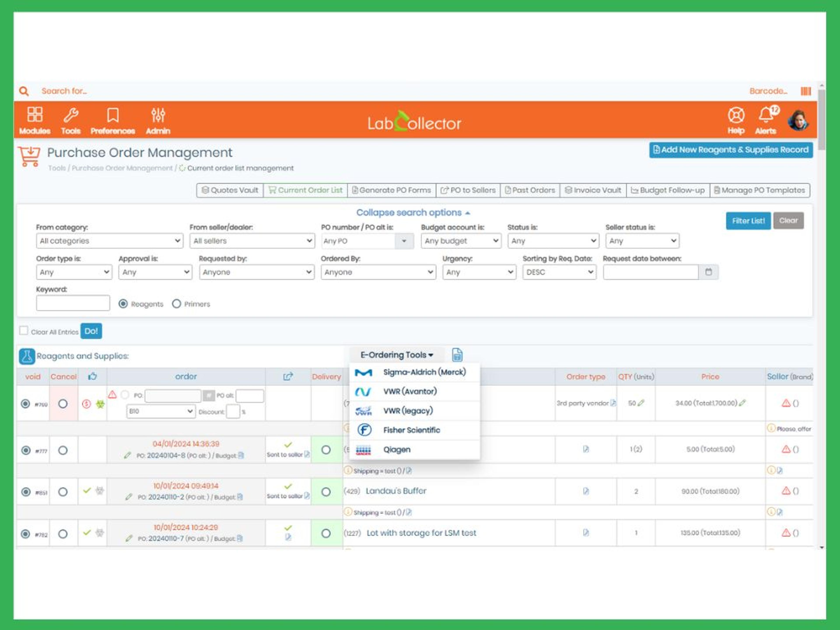Viewport: 840px width, 630px height.
Task: Select the Reagents radio button
Action: point(123,304)
